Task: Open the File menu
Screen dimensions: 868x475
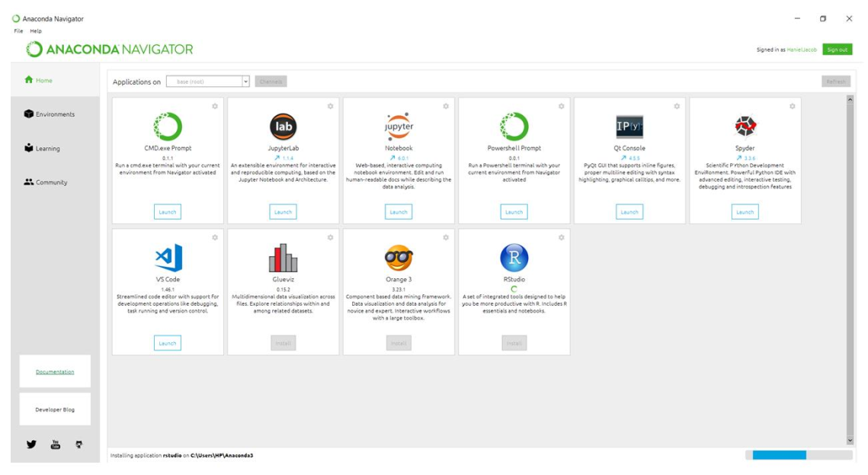Action: (x=18, y=31)
